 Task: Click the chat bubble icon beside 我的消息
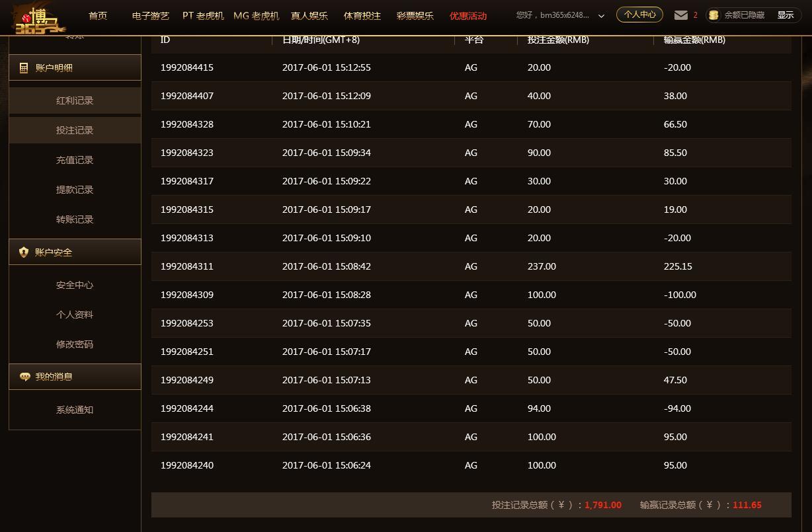click(24, 377)
